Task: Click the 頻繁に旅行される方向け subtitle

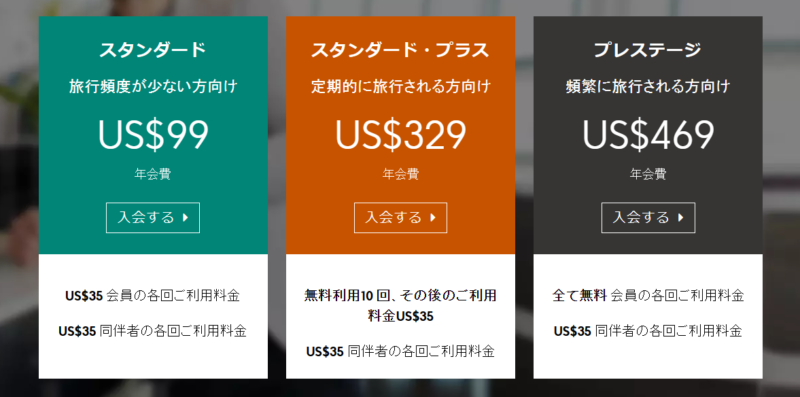Action: [x=648, y=87]
